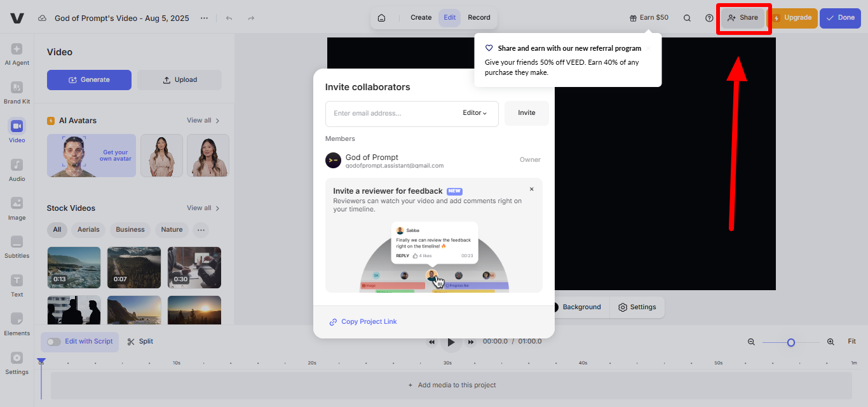Click the rewind playback button
Image resolution: width=868 pixels, height=407 pixels.
pos(431,342)
